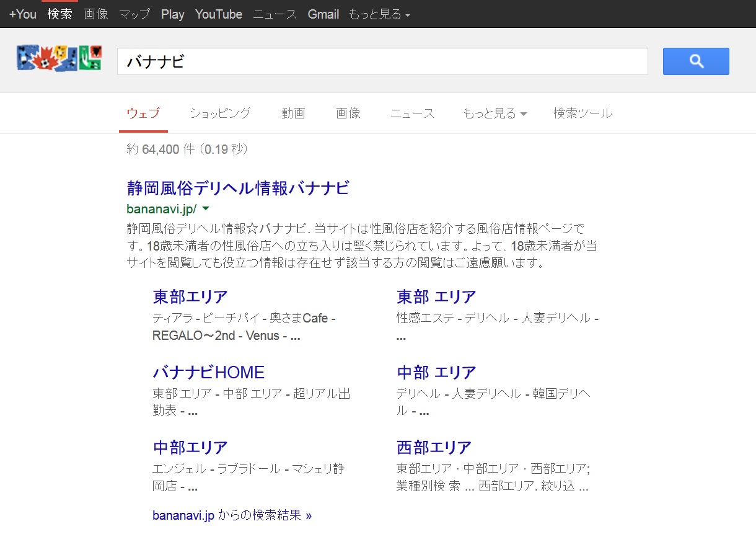
Task: Open Play in the top bar
Action: (173, 14)
